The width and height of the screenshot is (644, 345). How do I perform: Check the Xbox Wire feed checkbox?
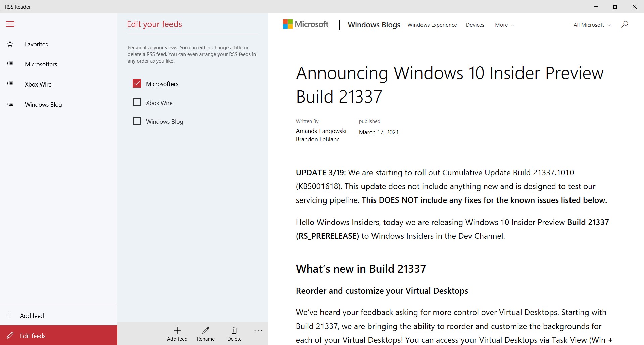click(137, 102)
